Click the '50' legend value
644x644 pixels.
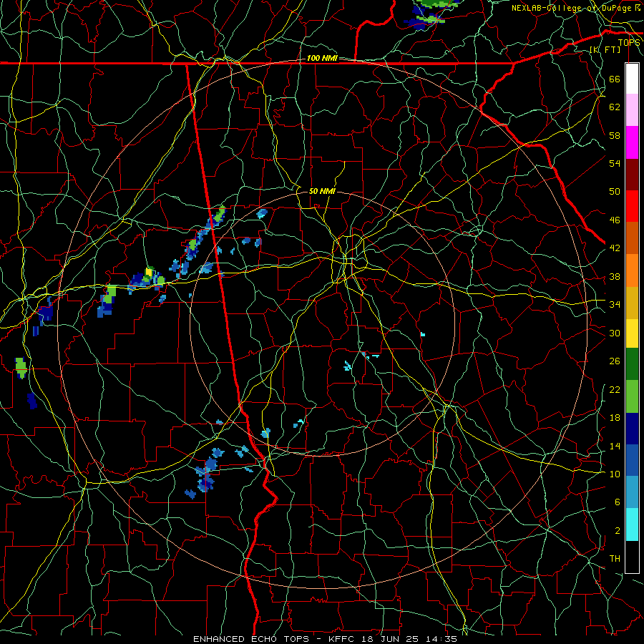[615, 191]
